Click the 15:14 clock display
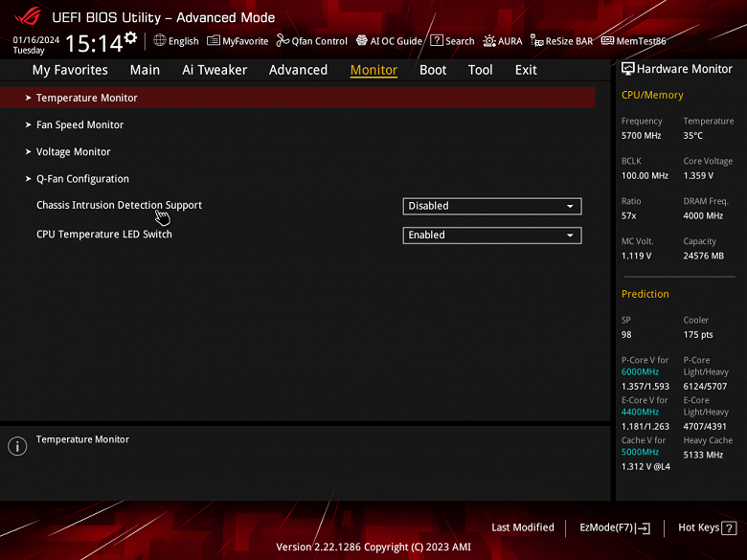 94,43
